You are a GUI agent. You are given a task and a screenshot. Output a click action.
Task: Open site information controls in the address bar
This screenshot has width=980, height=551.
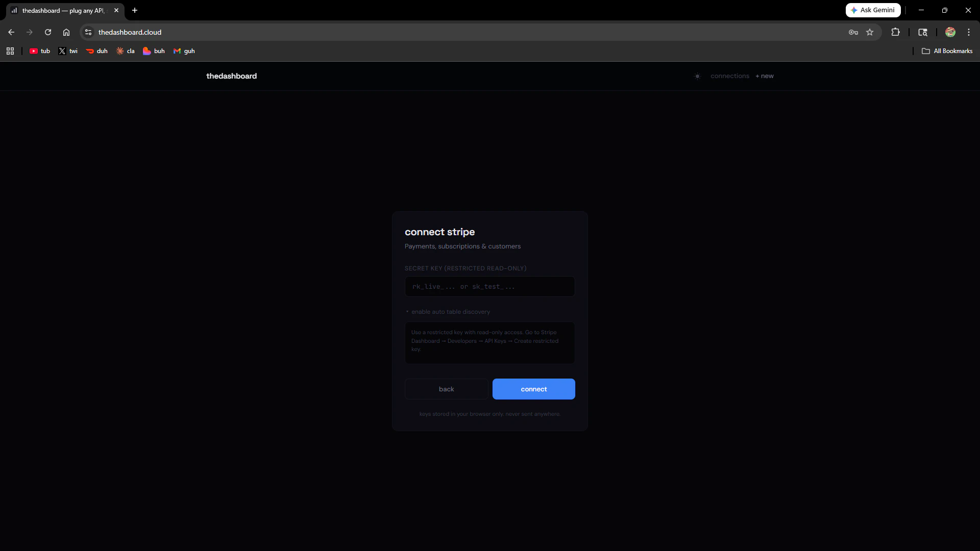[88, 32]
